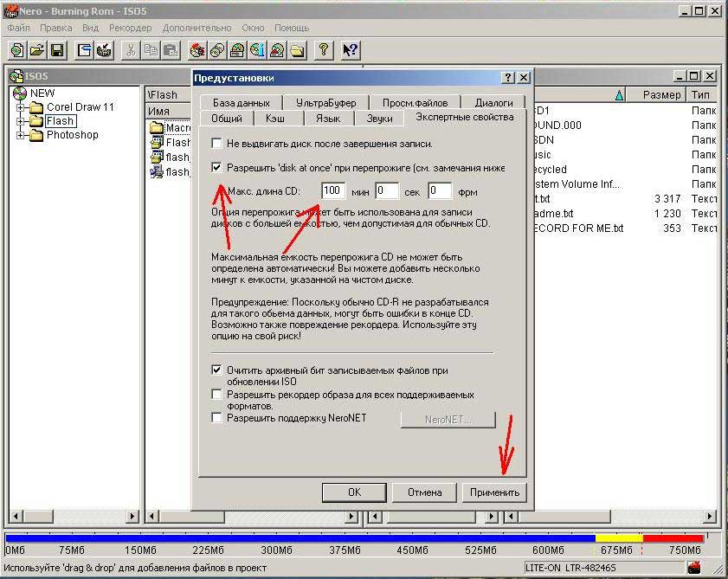Click the ISO5 window disc icon
This screenshot has width=728, height=579.
click(16, 76)
